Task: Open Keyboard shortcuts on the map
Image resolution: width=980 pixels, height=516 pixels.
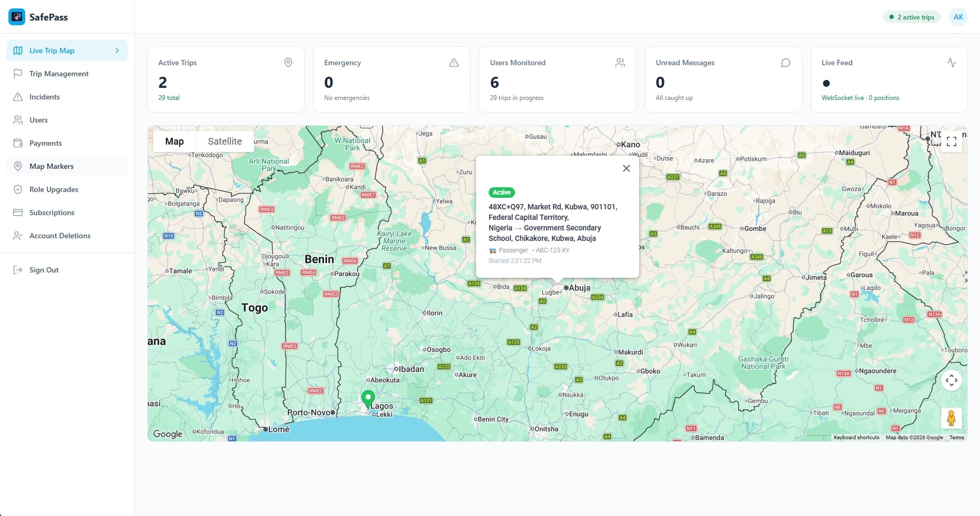Action: click(856, 438)
